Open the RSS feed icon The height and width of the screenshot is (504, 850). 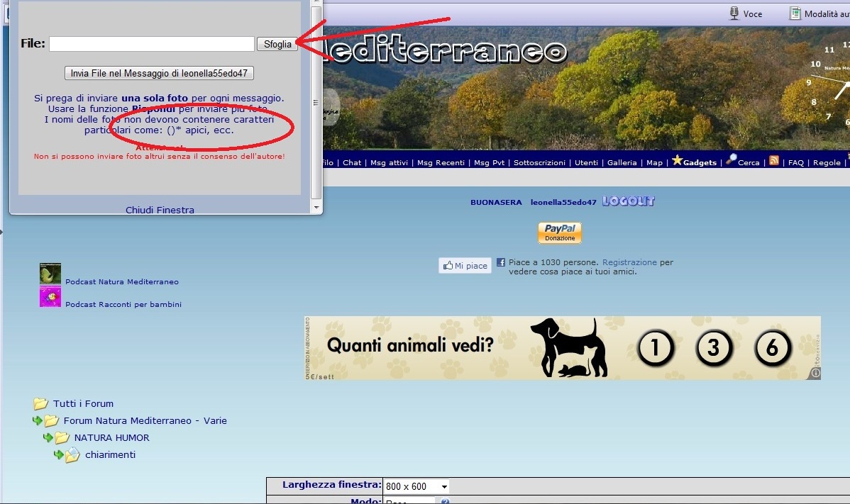point(773,161)
